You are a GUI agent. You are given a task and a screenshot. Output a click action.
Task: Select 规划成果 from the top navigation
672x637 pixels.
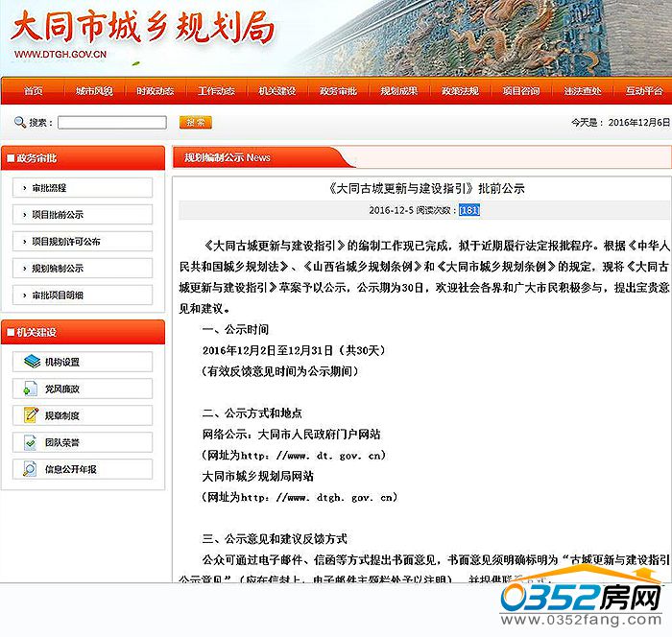point(398,91)
